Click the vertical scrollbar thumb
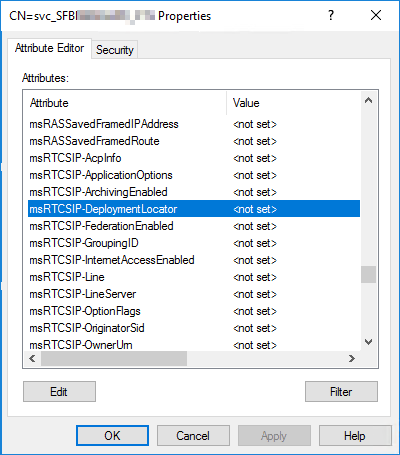Image resolution: width=400 pixels, height=455 pixels. tap(368, 275)
